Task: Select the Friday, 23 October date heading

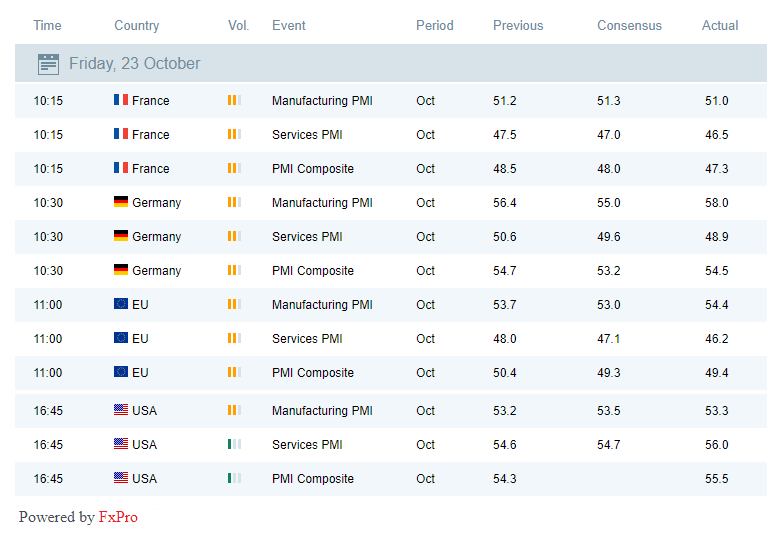Action: click(134, 64)
